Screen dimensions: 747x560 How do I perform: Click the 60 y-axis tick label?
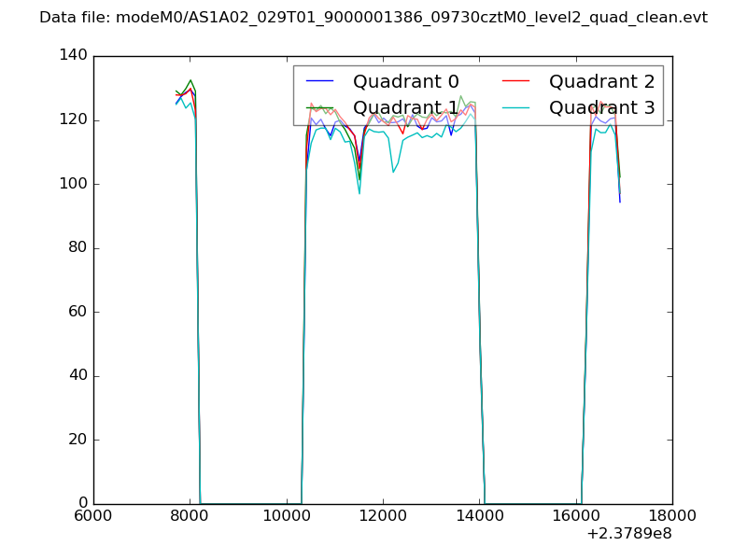[77, 312]
